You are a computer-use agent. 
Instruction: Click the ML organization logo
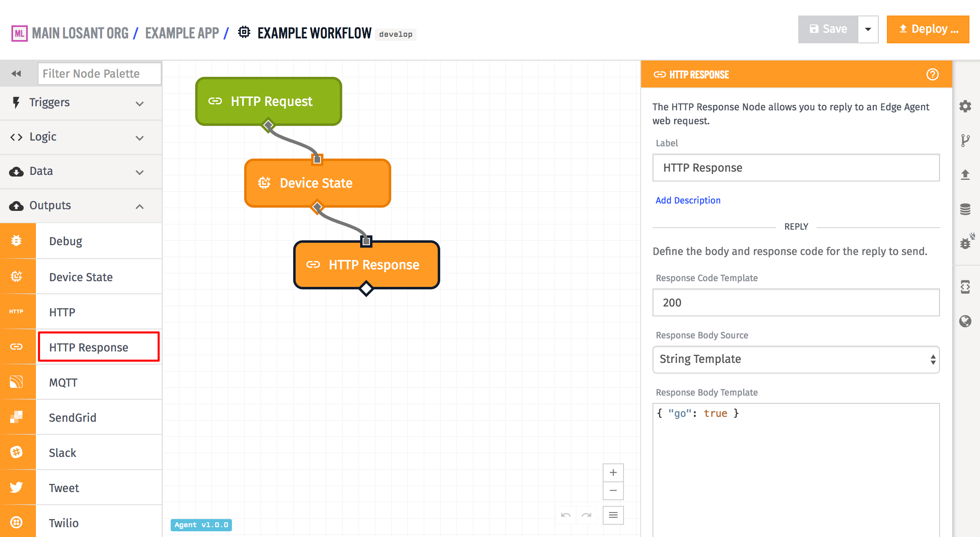point(19,34)
